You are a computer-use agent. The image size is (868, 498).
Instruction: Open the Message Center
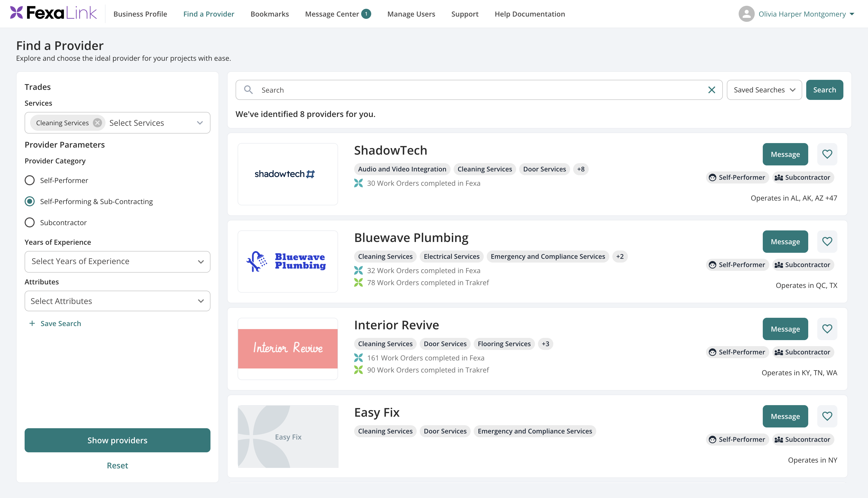tap(332, 14)
